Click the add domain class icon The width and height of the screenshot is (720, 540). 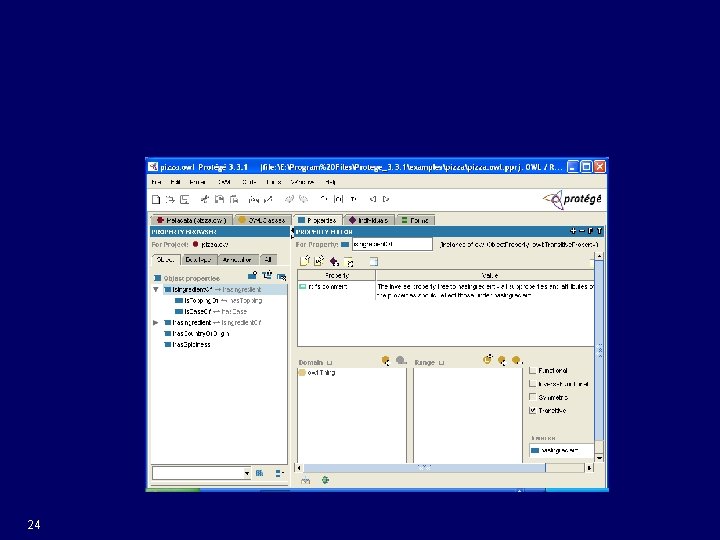[386, 361]
